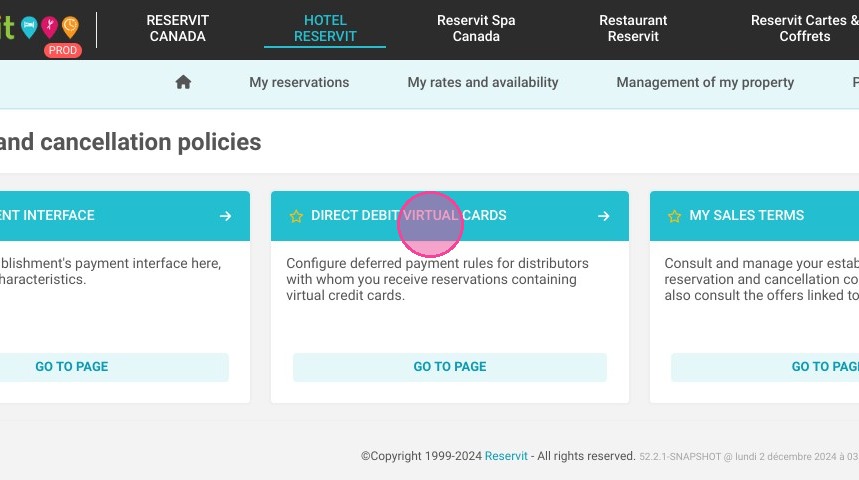The image size is (859, 480).
Task: Open the DIRECT DEBIT VIRTUAL CARDS header
Action: 450,216
